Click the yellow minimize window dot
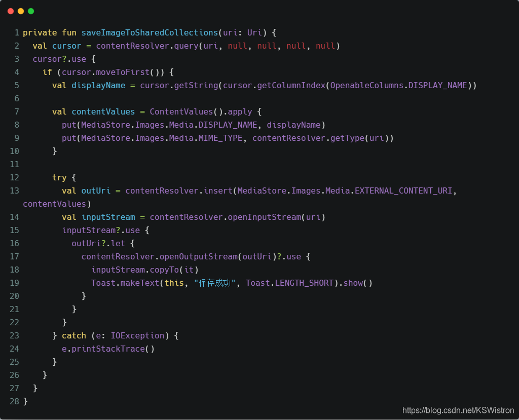 click(21, 11)
